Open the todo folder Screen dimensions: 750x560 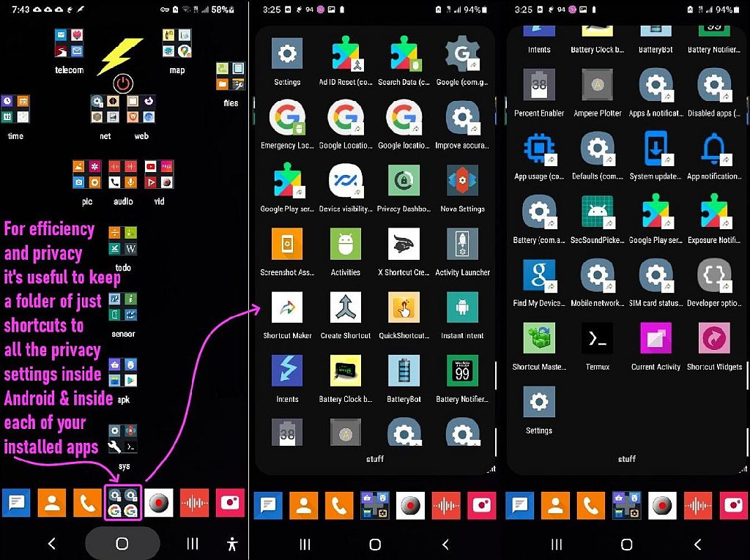click(123, 241)
